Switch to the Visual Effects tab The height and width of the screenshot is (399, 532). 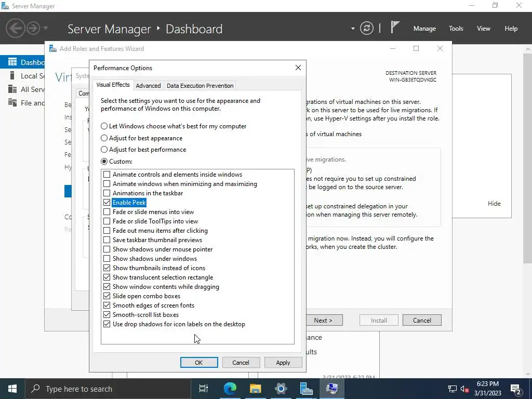[113, 85]
